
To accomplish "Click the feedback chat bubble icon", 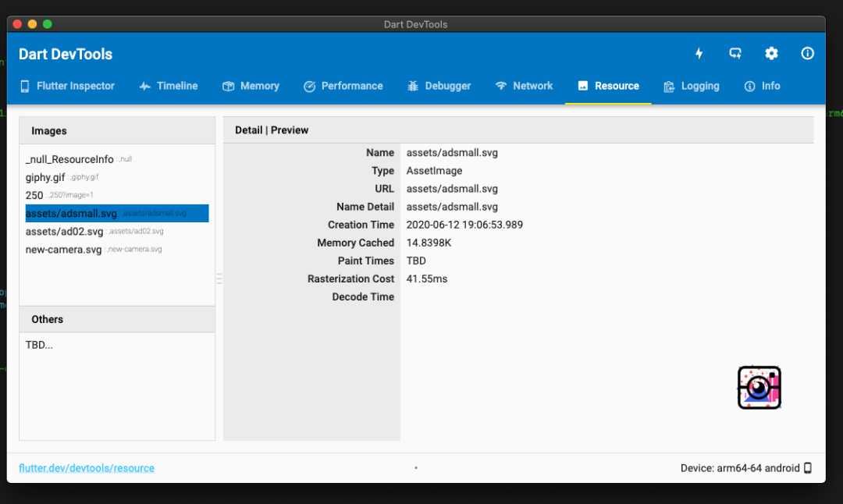I will (x=735, y=53).
